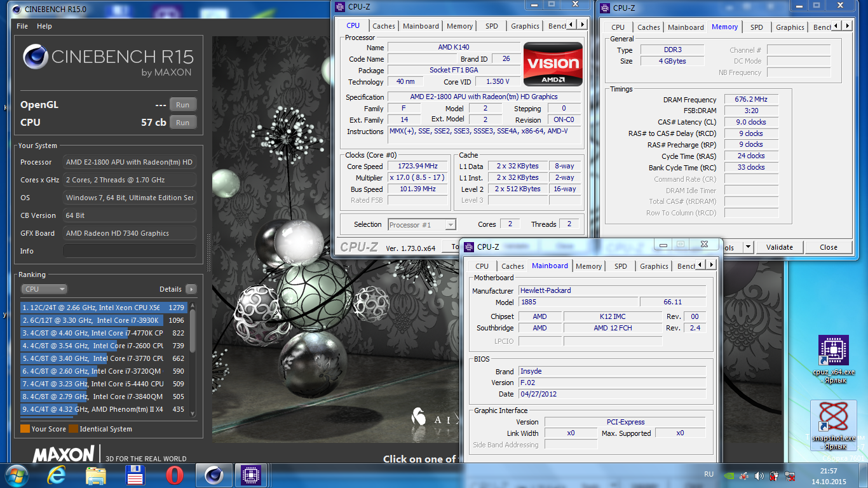The width and height of the screenshot is (868, 488).
Task: Open Graphics tab in CPU-Z Mainboard window
Action: pyautogui.click(x=654, y=266)
